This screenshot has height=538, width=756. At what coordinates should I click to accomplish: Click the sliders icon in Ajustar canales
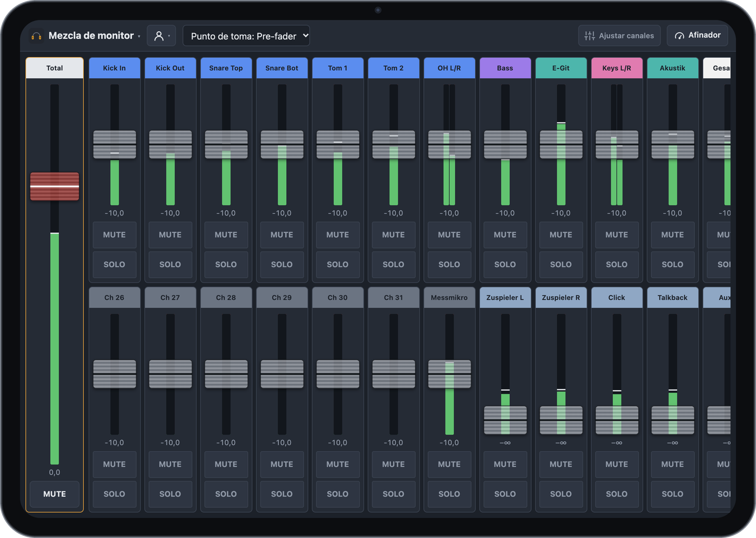pos(590,36)
